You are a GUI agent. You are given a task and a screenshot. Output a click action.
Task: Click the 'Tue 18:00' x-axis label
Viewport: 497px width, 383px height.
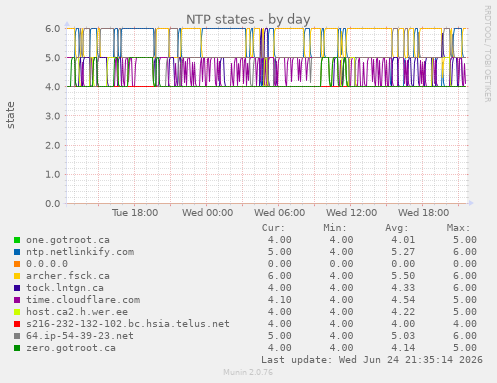tap(135, 213)
